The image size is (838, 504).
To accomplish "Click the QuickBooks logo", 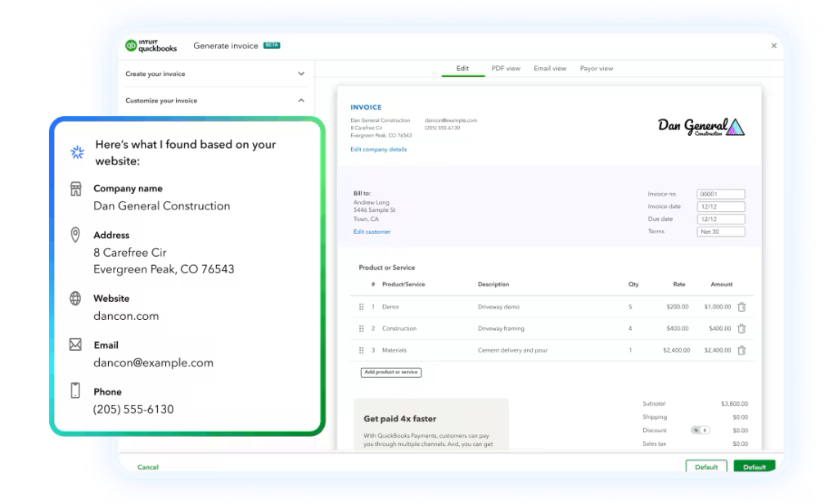I will (x=151, y=46).
